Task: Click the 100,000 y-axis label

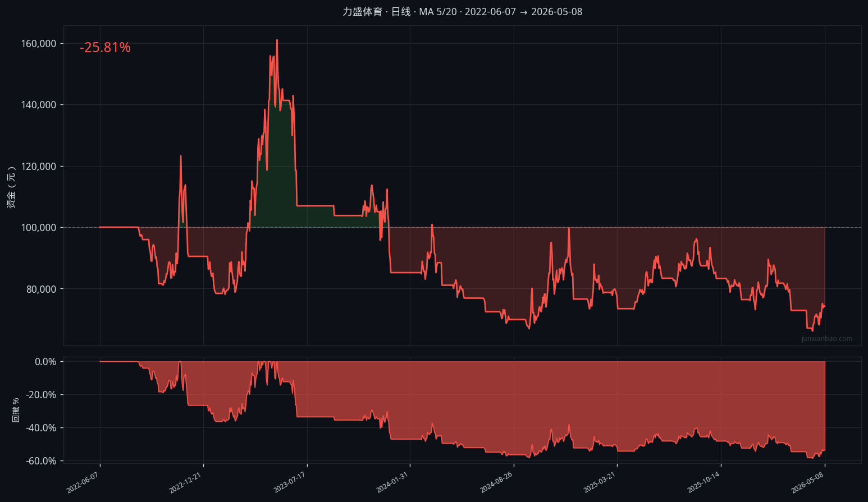Action: [x=39, y=228]
